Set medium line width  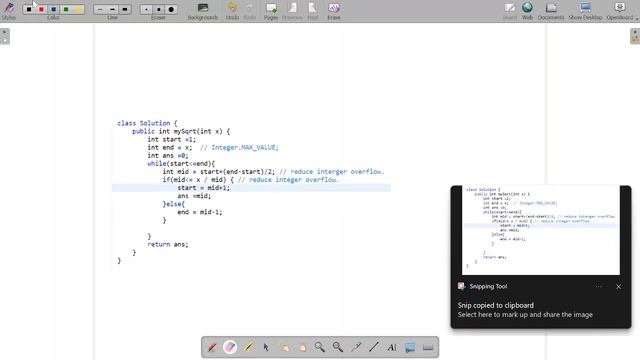coord(112,9)
